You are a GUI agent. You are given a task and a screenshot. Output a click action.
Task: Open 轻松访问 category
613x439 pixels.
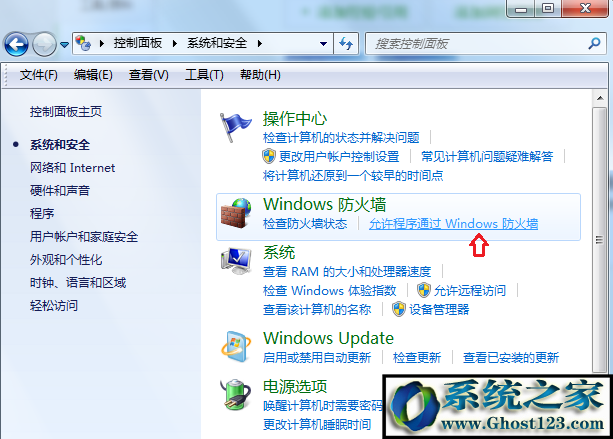click(54, 305)
